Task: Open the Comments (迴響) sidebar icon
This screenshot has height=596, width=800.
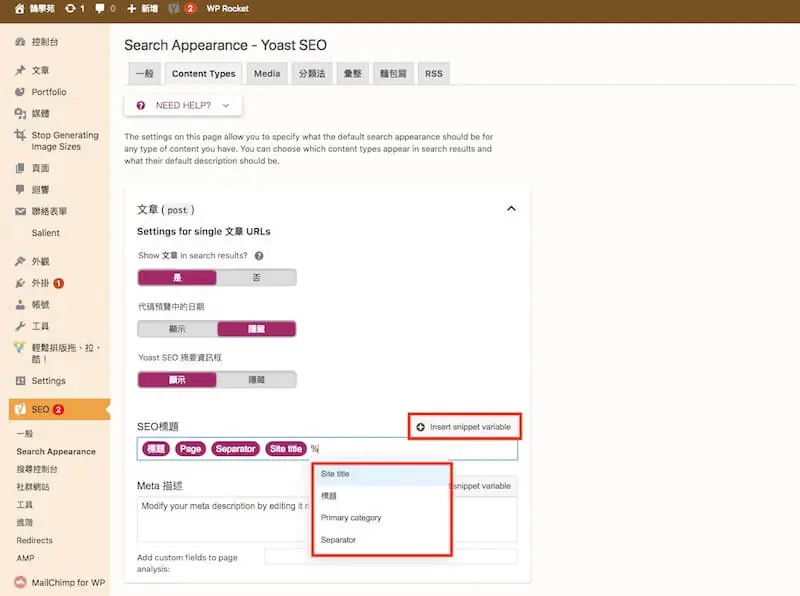Action: click(x=20, y=189)
